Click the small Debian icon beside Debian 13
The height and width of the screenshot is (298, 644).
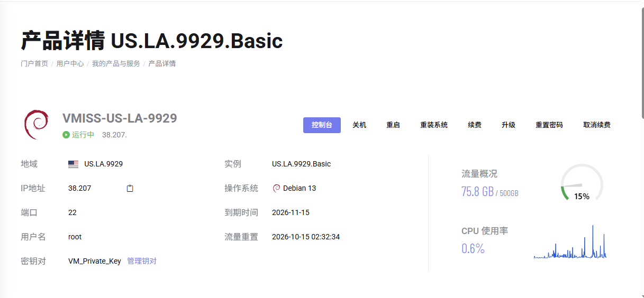coord(276,188)
